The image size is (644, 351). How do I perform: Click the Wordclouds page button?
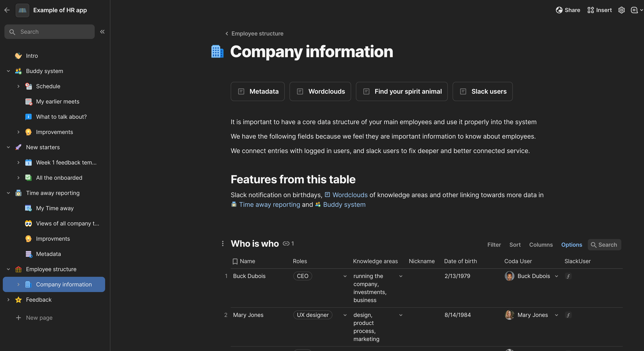point(320,91)
